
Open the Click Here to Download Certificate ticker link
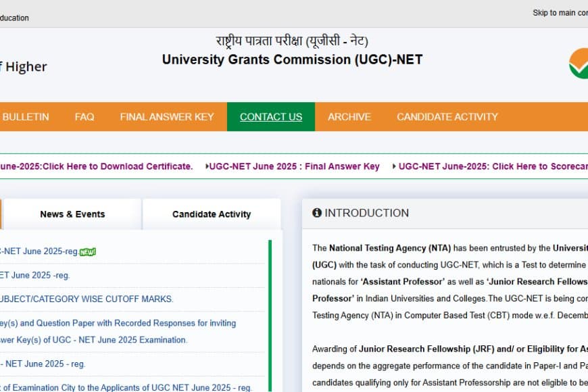click(95, 166)
